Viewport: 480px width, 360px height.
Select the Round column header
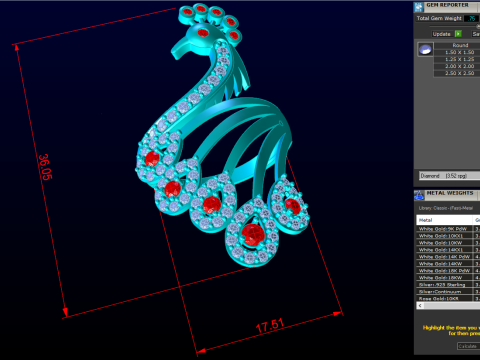tap(457, 45)
